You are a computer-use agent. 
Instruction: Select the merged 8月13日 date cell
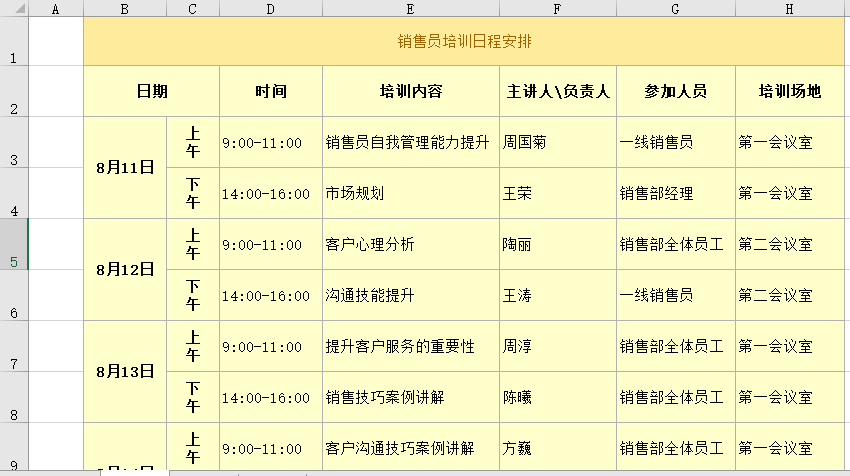tap(125, 372)
